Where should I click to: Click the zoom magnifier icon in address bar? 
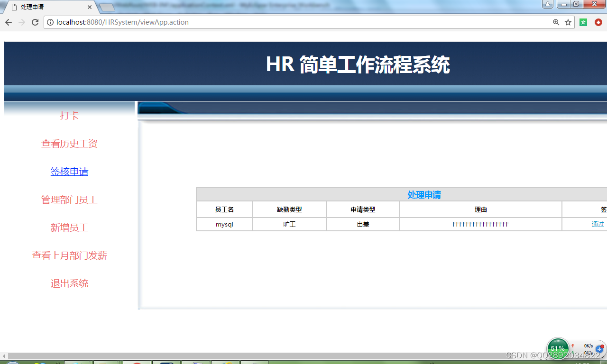(x=555, y=22)
